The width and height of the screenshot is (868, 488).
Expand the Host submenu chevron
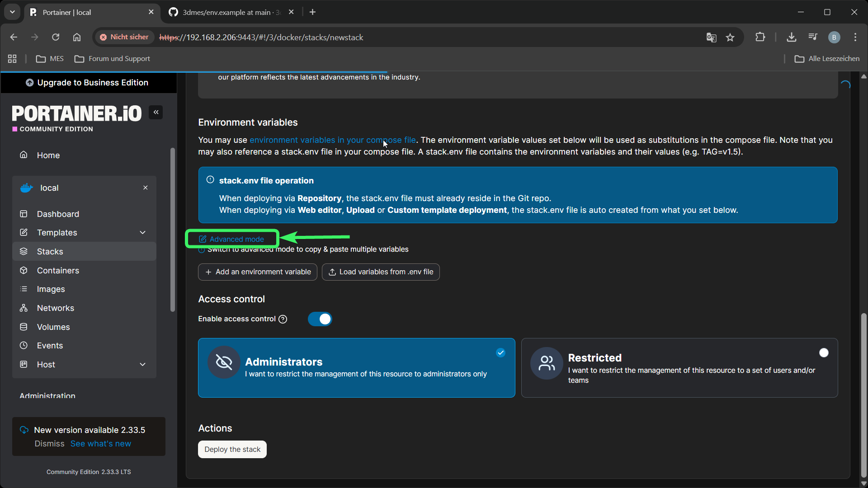point(143,364)
